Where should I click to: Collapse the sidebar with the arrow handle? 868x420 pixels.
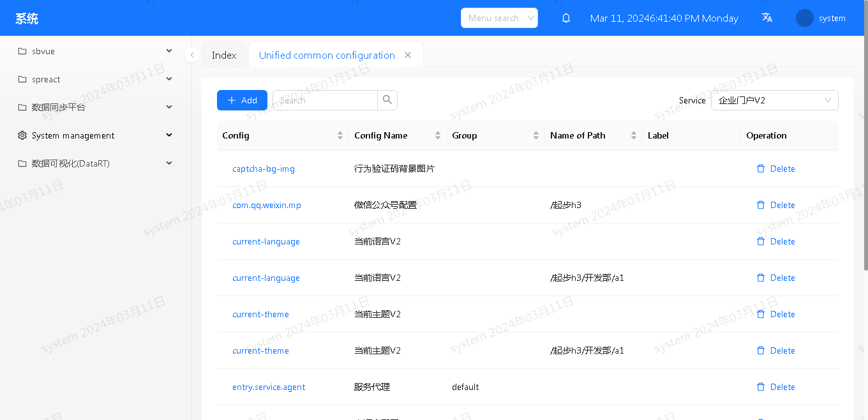[x=192, y=55]
